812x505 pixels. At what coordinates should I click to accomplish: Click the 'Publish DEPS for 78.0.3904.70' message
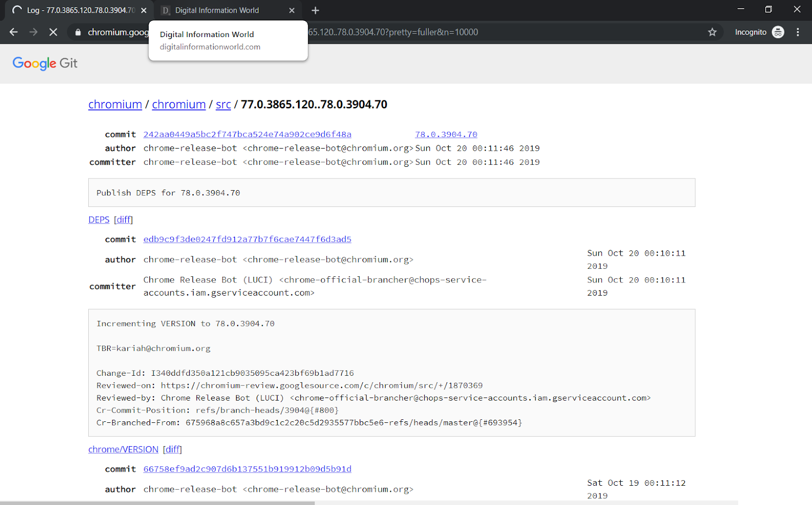pyautogui.click(x=168, y=193)
